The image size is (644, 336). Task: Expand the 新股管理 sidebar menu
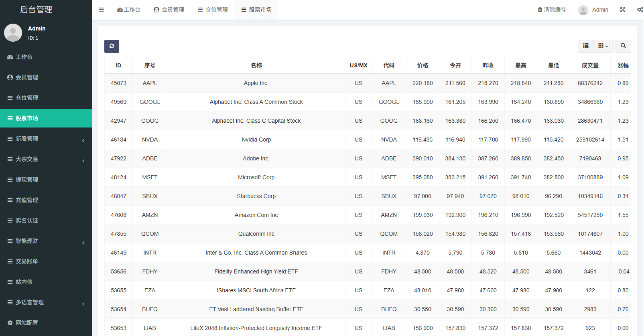tap(46, 139)
